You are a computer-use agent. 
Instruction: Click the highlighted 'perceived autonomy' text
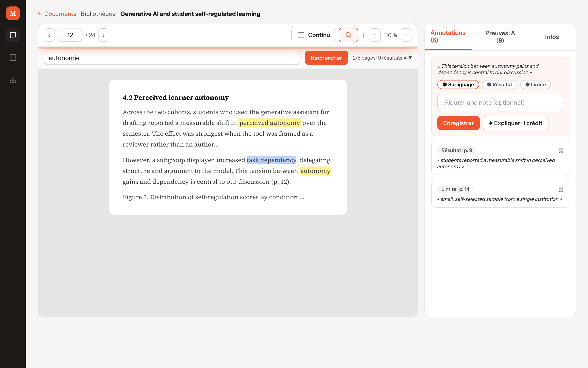pos(269,123)
